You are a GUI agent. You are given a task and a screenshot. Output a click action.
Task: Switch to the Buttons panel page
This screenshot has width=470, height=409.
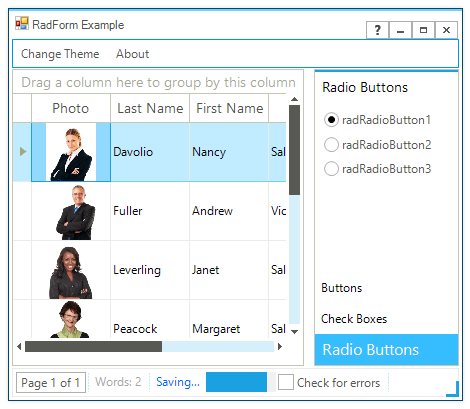[387, 288]
